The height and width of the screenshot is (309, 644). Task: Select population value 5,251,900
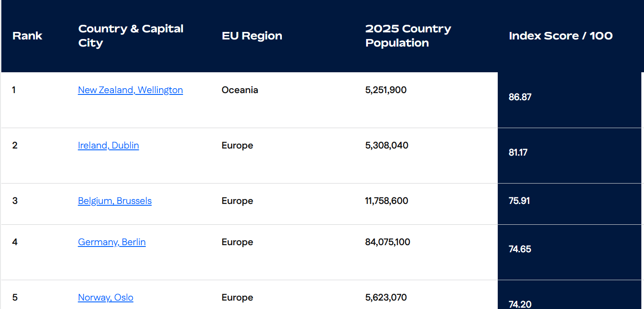pyautogui.click(x=386, y=90)
